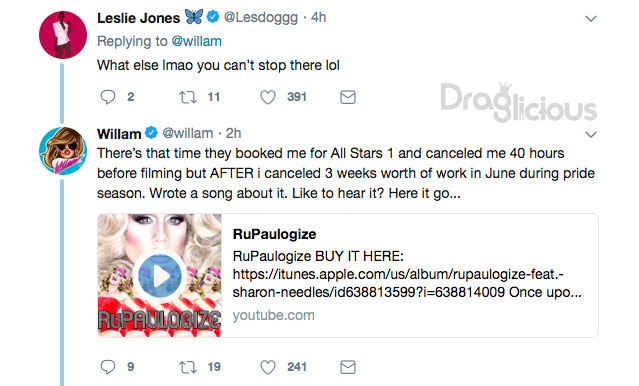The height and width of the screenshot is (386, 639).
Task: Like Leslie Jones's tweet with 391 likes
Action: pyautogui.click(x=268, y=97)
